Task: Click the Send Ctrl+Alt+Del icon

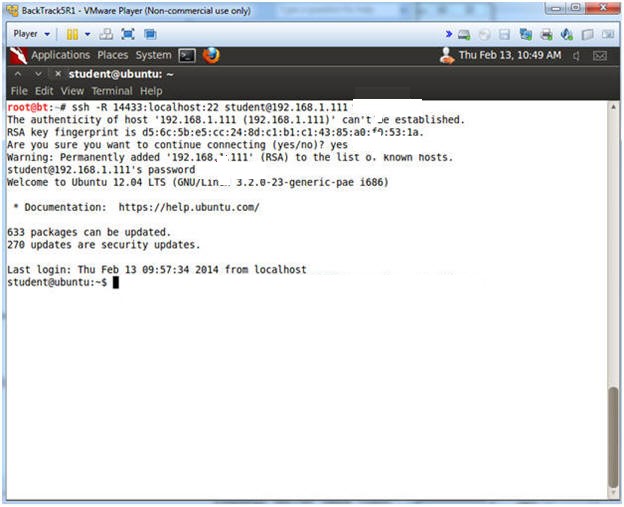Action: pos(106,34)
